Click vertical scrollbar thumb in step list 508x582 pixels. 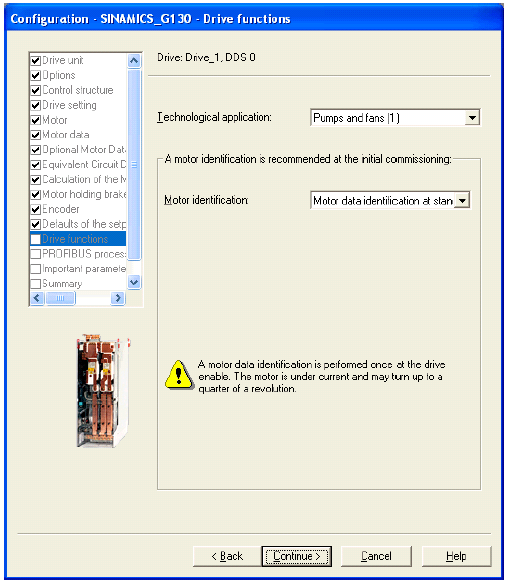[134, 164]
